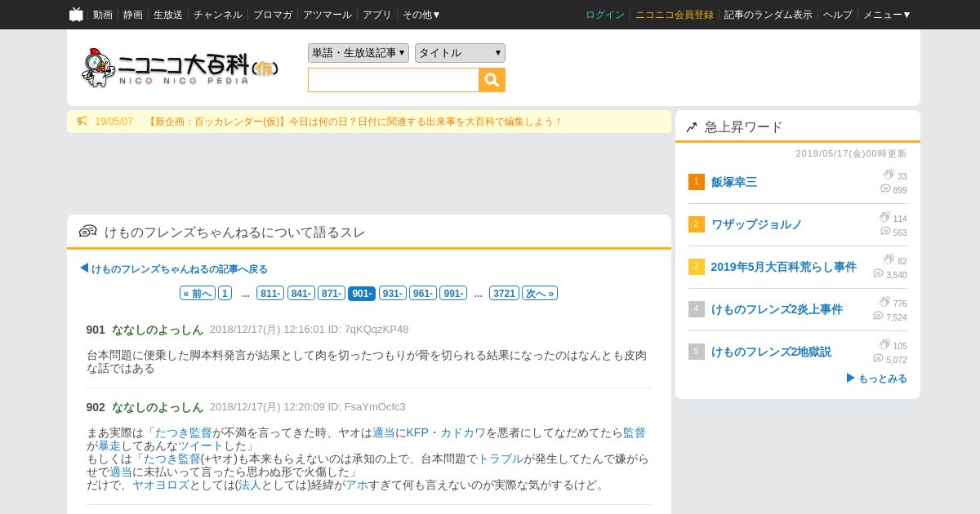980x514 pixels.
Task: Jump to page 871-
Action: click(x=332, y=294)
